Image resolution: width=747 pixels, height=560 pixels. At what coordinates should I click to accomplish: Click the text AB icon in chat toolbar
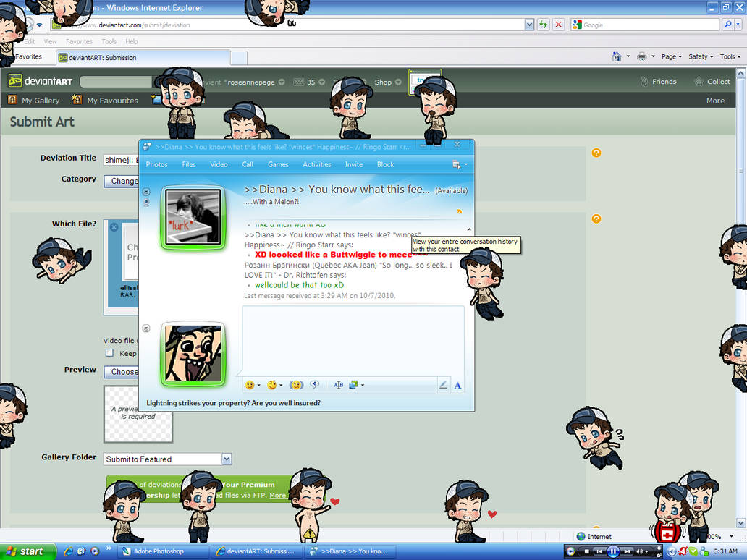(x=338, y=385)
